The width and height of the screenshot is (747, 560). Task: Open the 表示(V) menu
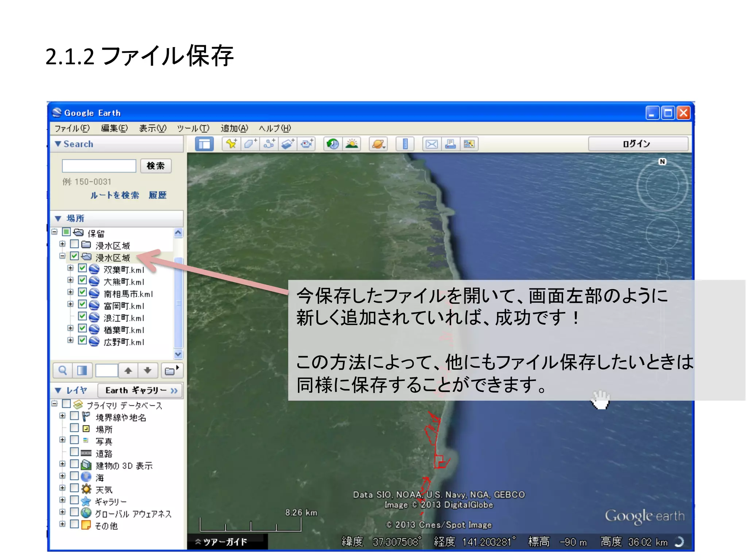click(152, 128)
